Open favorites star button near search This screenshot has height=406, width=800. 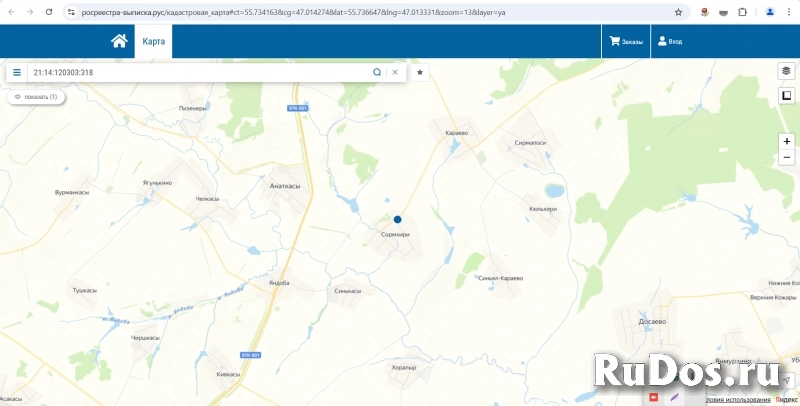coord(420,72)
